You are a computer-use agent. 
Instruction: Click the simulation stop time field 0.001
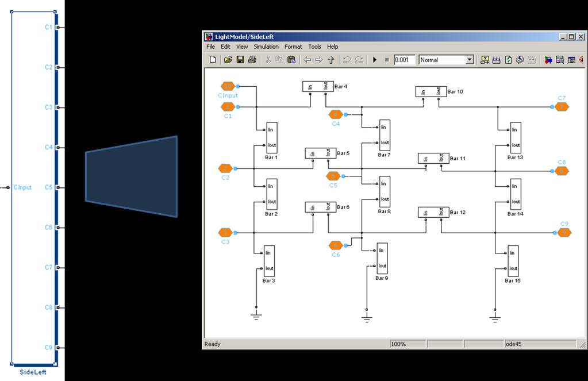(404, 60)
